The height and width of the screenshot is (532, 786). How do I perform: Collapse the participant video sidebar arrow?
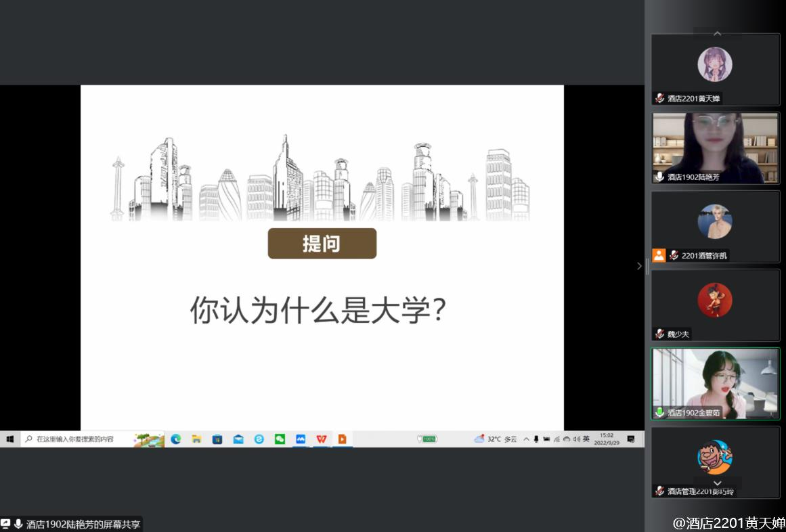coord(639,266)
